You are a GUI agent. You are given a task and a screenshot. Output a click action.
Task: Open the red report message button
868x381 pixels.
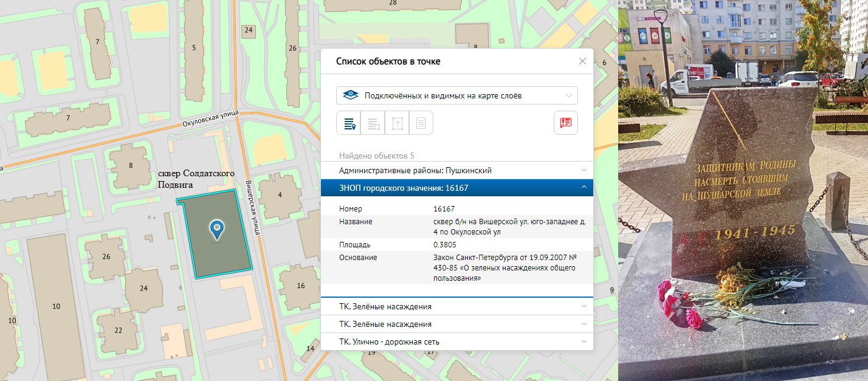566,123
